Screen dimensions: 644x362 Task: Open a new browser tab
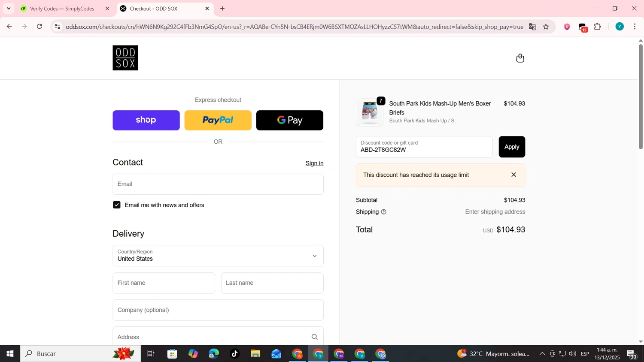[222, 9]
